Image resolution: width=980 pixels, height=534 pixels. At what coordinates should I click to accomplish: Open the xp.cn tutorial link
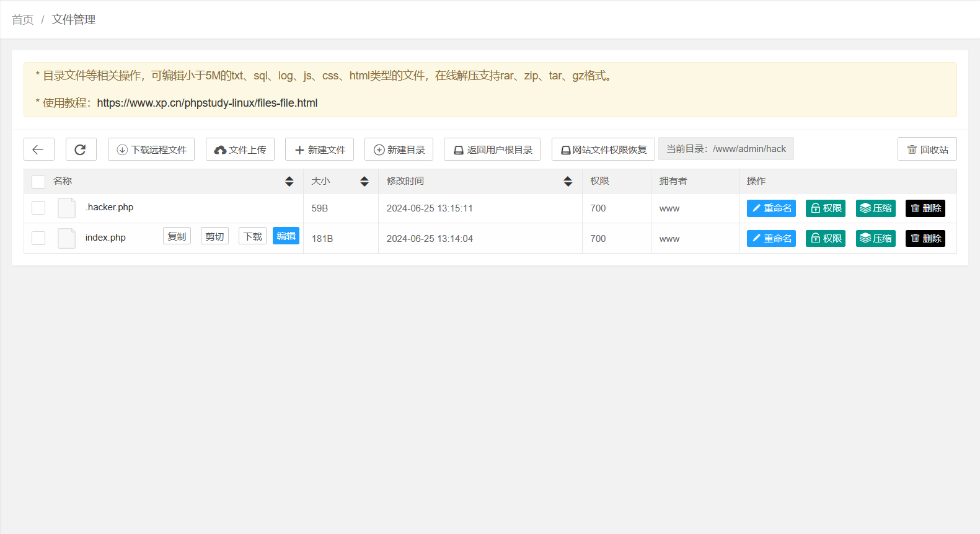(x=207, y=103)
